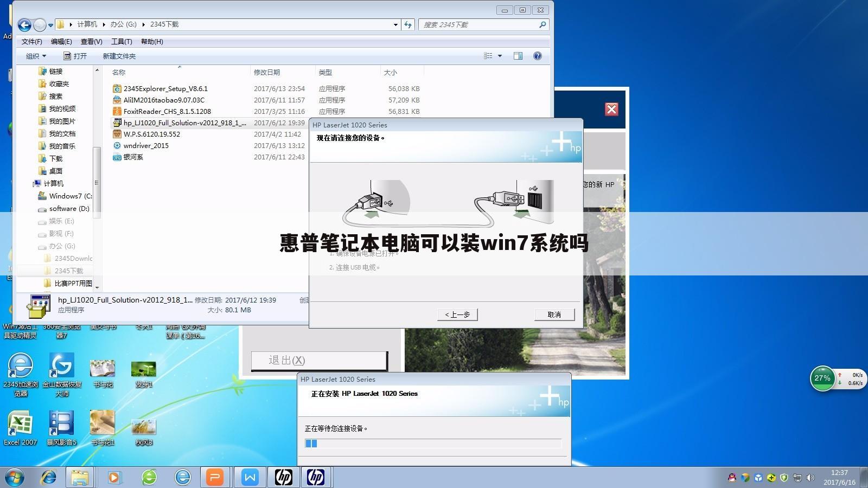
Task: Open recent locations dropdown beside navigation arrows
Action: [x=50, y=25]
